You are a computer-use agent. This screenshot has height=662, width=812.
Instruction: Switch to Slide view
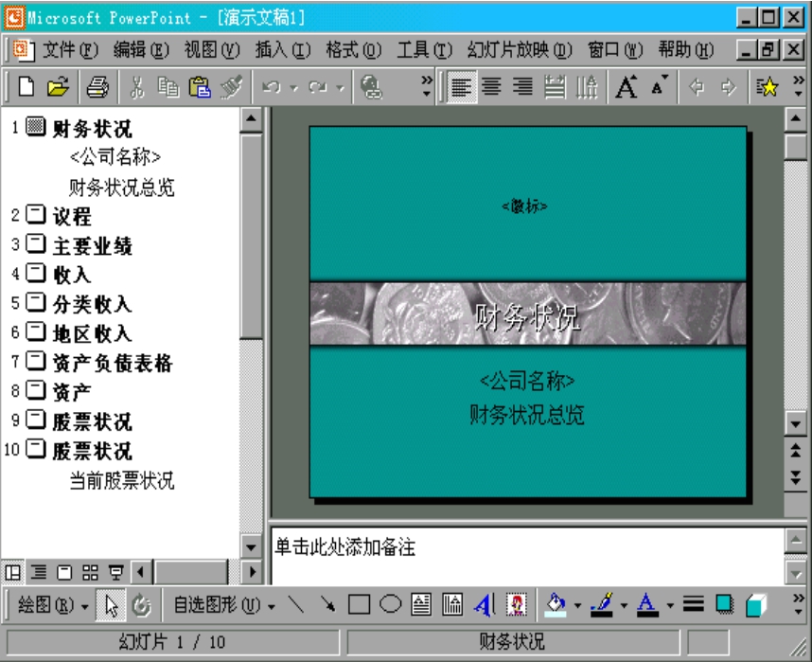(64, 572)
